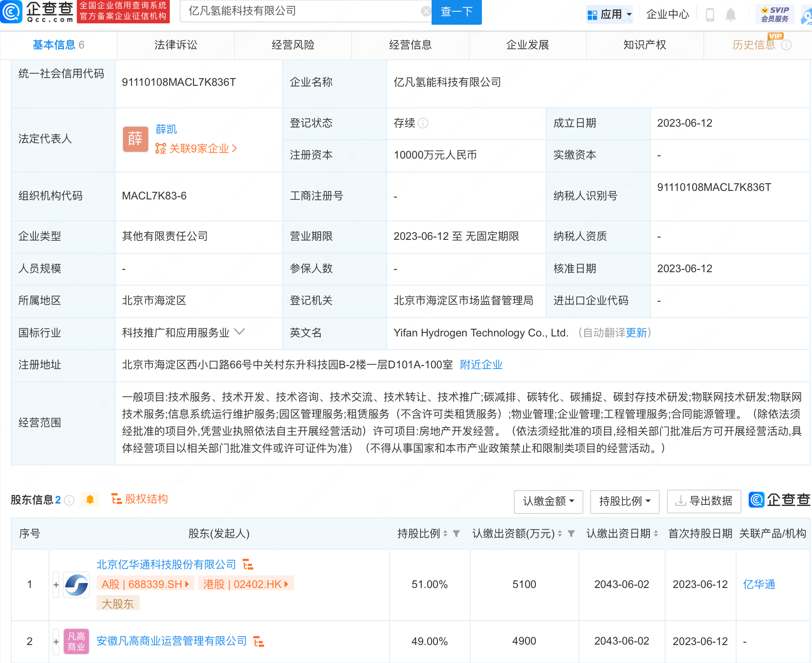
Task: Open equity structure icon for 北京亿华通
Action: click(248, 564)
